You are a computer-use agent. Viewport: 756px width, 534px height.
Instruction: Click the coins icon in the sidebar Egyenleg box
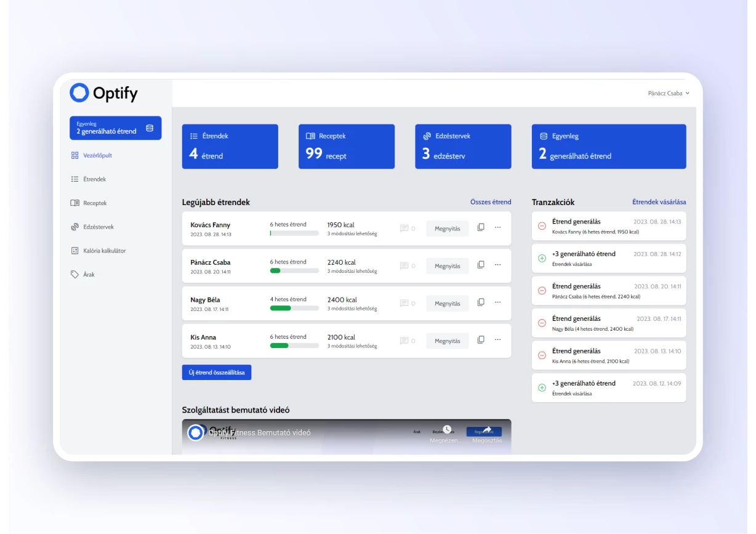pos(150,128)
